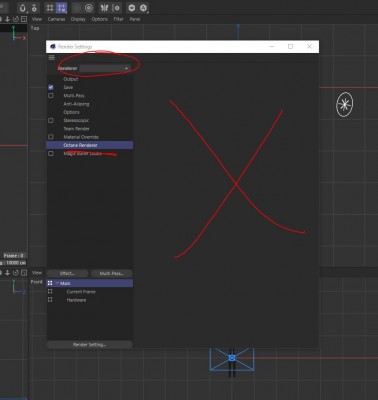The image size is (378, 400).
Task: Click the Render Setting... button
Action: (89, 345)
